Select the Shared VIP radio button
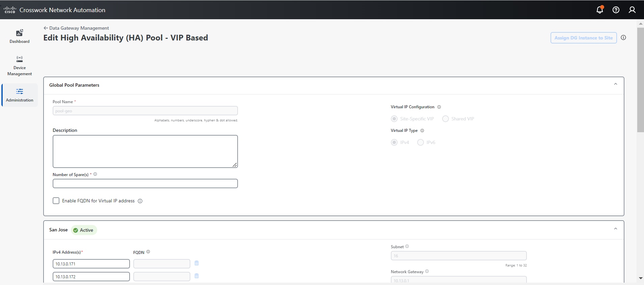This screenshot has width=644, height=285. tap(446, 119)
